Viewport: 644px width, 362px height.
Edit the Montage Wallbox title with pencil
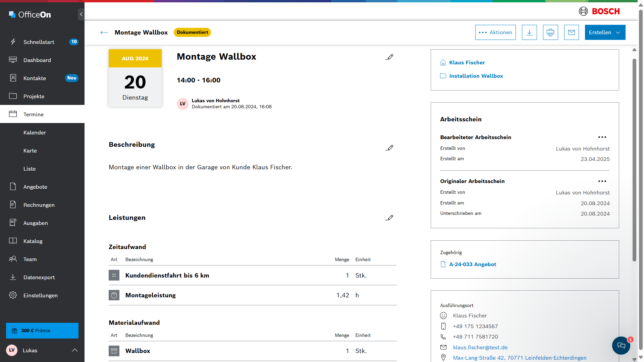[389, 57]
